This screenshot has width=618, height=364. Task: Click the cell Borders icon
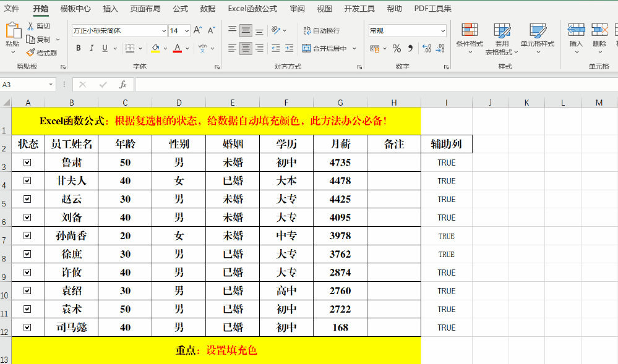coord(130,48)
